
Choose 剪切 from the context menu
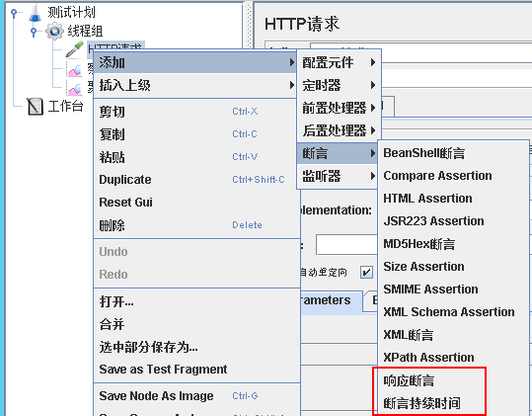196,112
